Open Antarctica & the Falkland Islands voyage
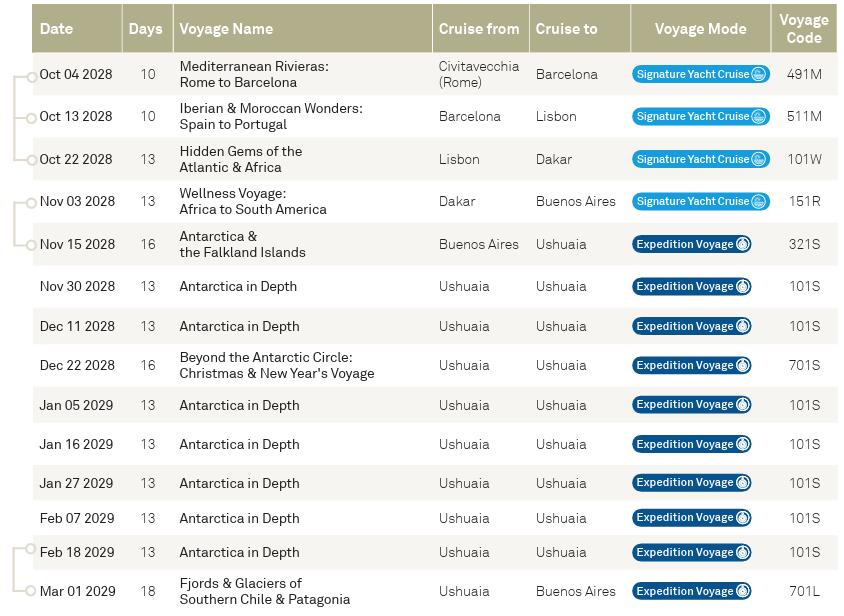Viewport: 844px width, 616px height. pos(242,244)
